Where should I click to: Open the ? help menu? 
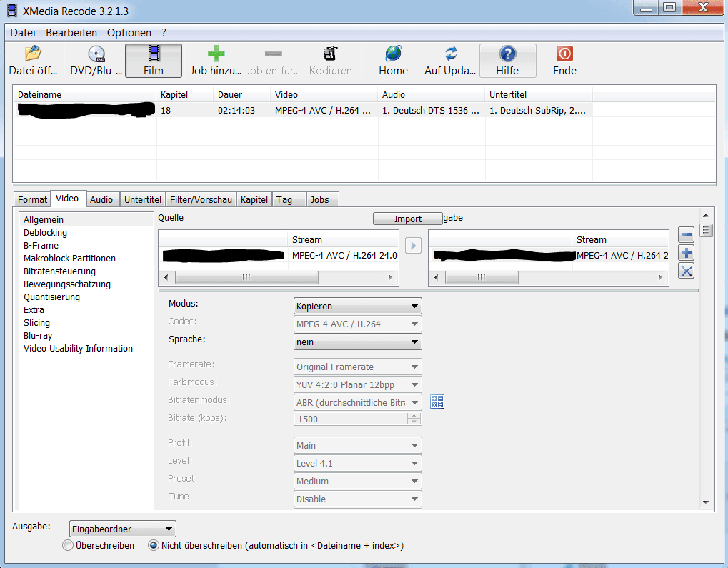point(164,33)
